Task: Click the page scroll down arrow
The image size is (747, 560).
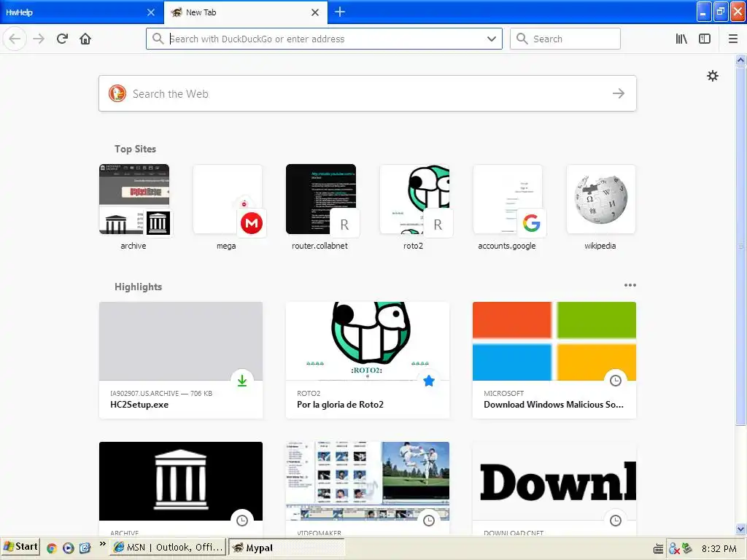Action: click(x=741, y=529)
